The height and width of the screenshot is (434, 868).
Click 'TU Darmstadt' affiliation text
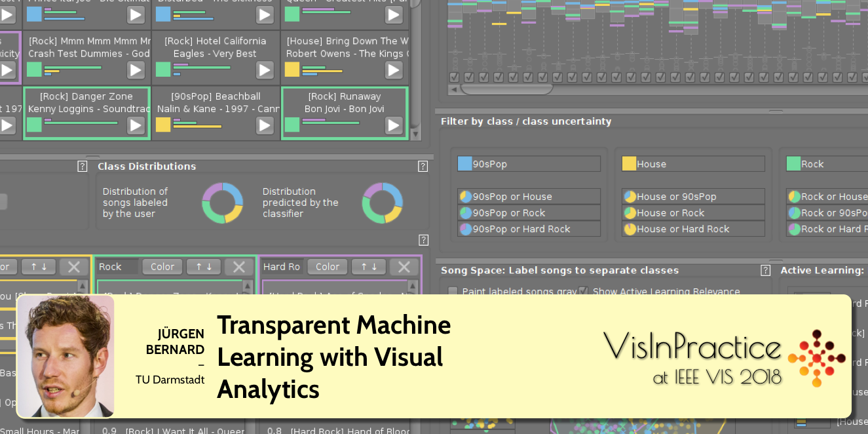pos(170,380)
